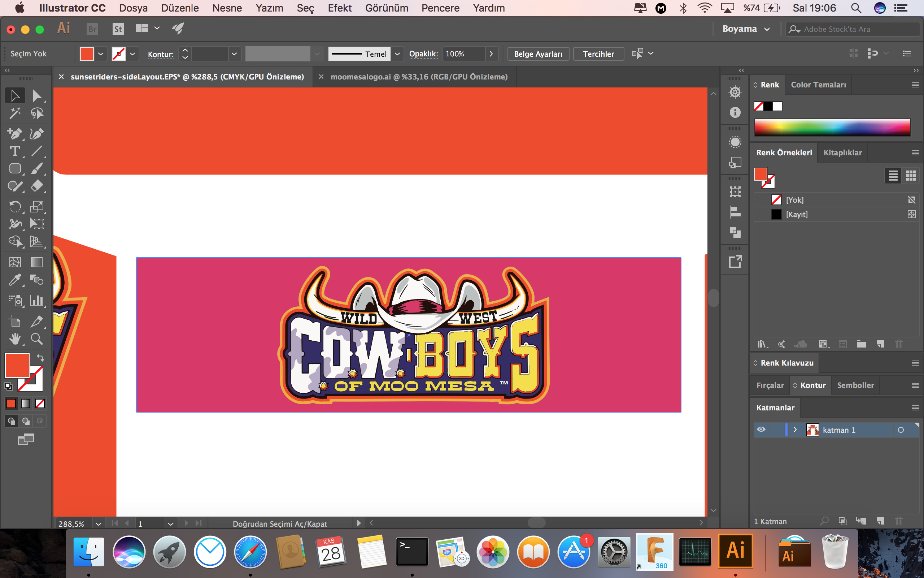Viewport: 924px width, 578px height.
Task: Open the Nesne menu
Action: [x=227, y=8]
